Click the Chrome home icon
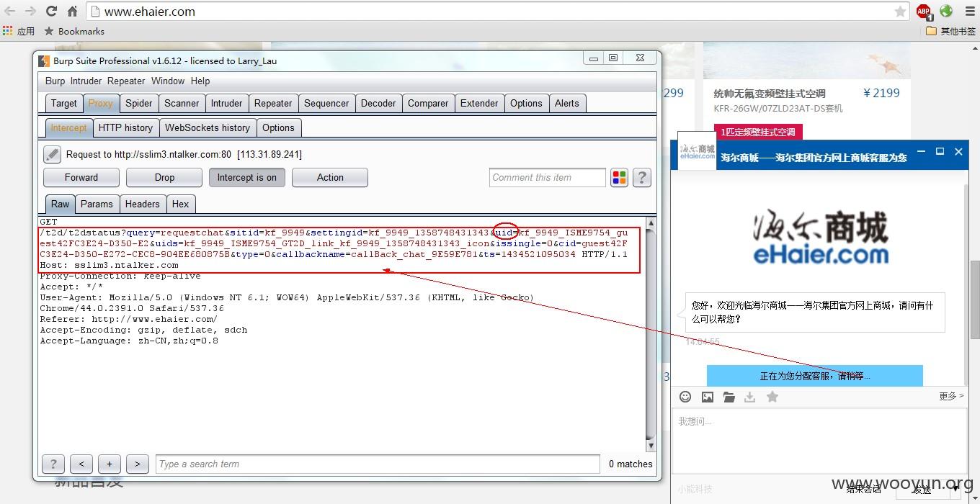 point(72,12)
